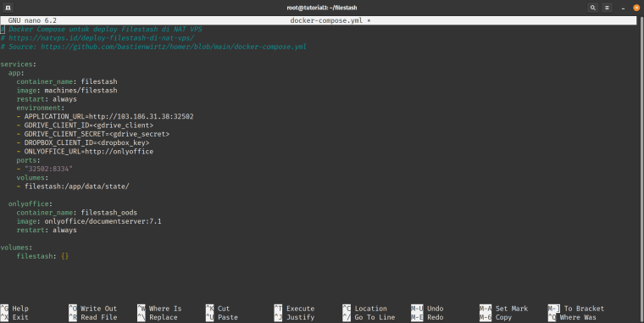Image resolution: width=644 pixels, height=323 pixels.
Task: Click the GitHub source URL comment line
Action: click(x=153, y=47)
